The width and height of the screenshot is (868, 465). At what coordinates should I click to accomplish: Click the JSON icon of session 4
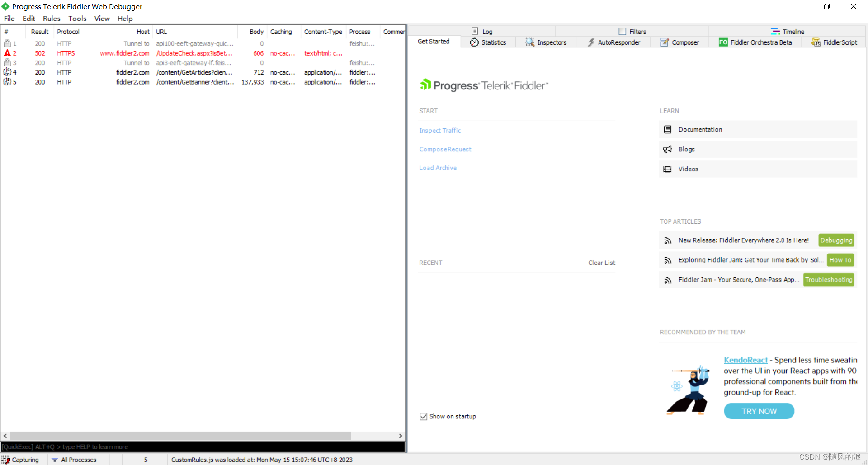click(7, 72)
